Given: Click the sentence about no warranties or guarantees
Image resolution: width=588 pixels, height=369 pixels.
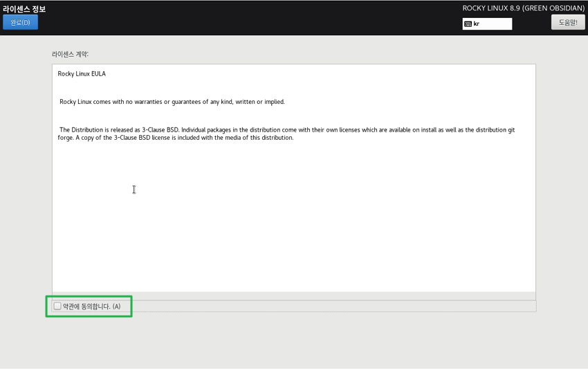Looking at the screenshot, I should (x=172, y=102).
